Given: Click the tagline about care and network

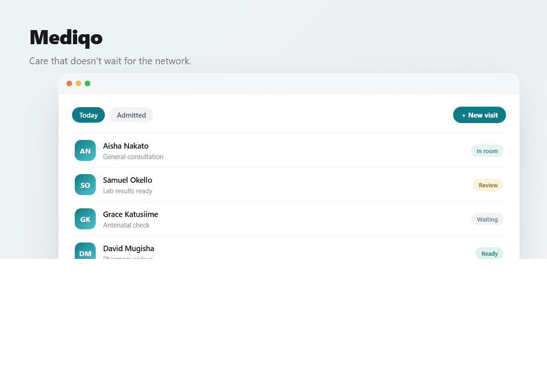Looking at the screenshot, I should tap(110, 61).
